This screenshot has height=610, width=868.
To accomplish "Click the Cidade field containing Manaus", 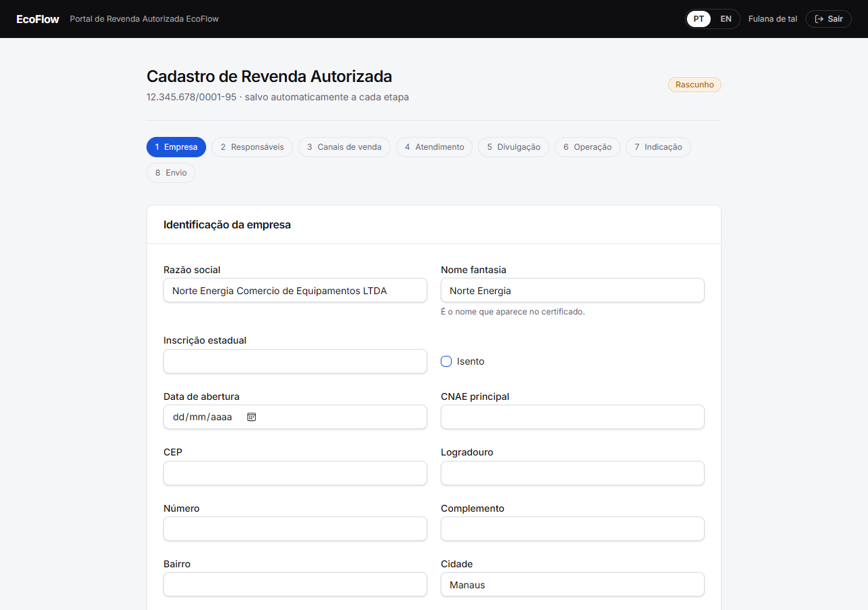I will click(x=572, y=584).
